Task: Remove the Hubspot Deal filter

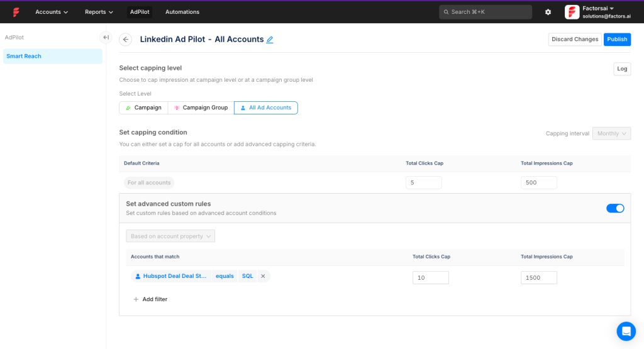Action: point(263,276)
